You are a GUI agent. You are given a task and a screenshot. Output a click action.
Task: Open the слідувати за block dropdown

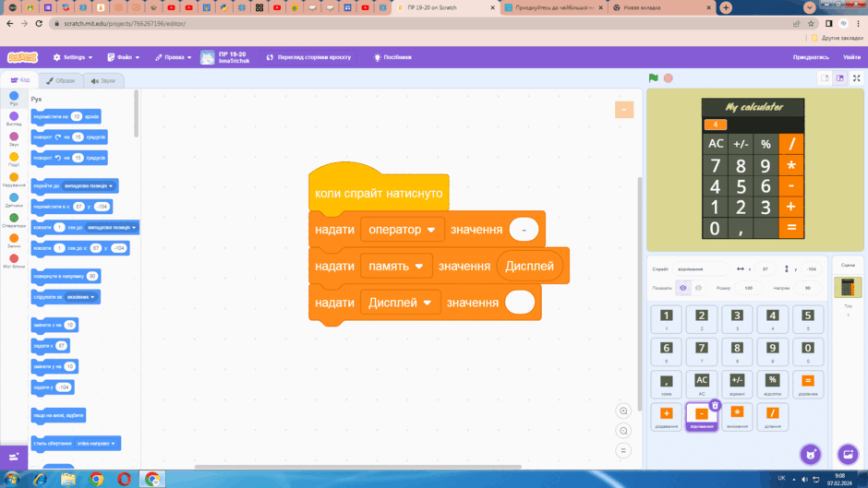click(x=81, y=297)
